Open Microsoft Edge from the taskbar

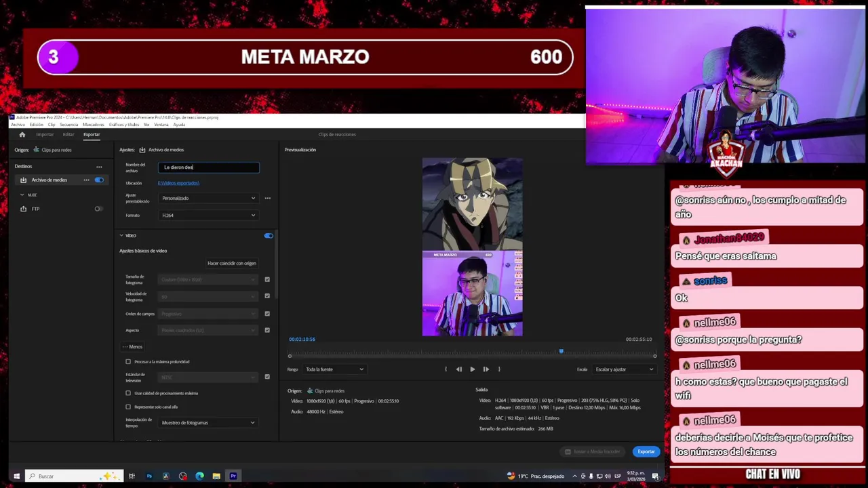point(199,476)
